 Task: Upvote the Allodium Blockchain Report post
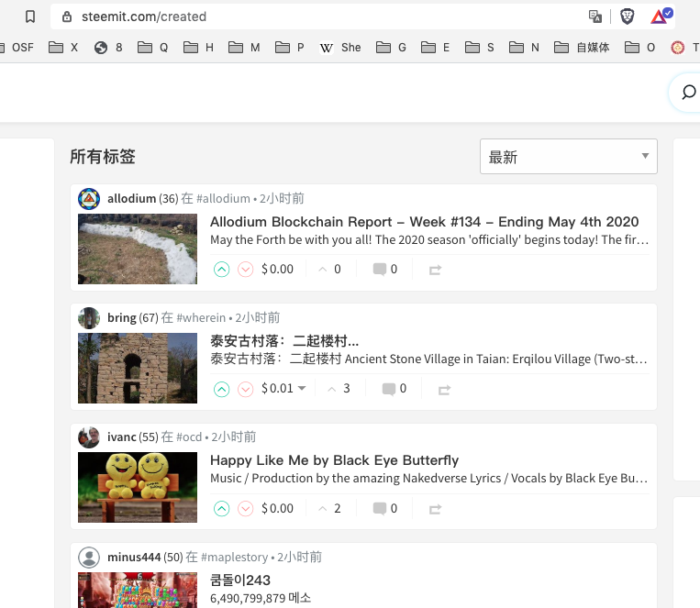click(x=221, y=270)
